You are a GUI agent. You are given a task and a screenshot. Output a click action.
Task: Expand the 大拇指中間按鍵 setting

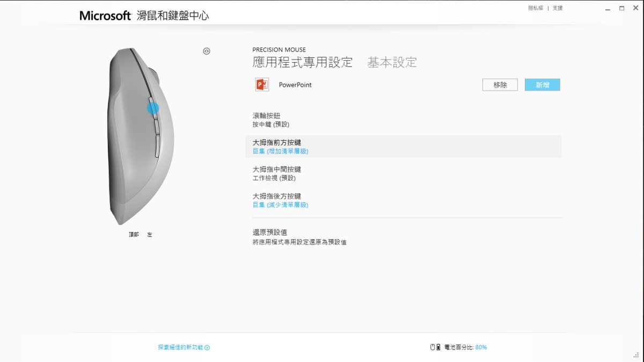[x=277, y=173]
